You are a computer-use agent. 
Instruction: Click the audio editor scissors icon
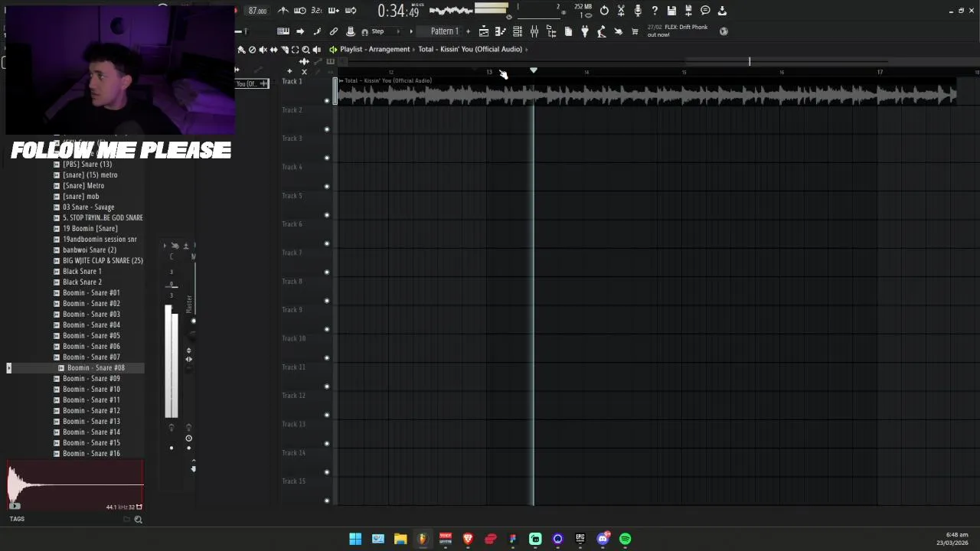621,11
